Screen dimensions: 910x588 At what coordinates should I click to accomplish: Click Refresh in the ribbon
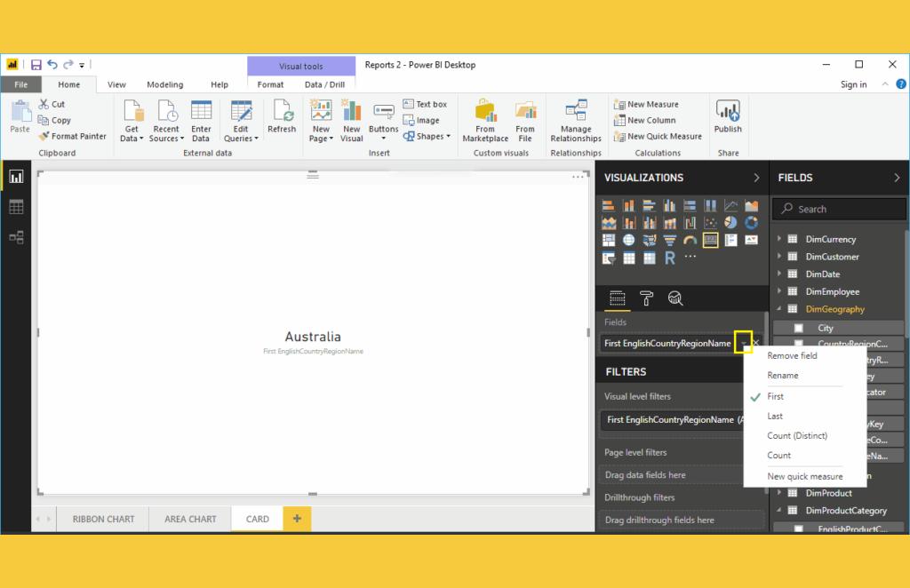pos(282,116)
